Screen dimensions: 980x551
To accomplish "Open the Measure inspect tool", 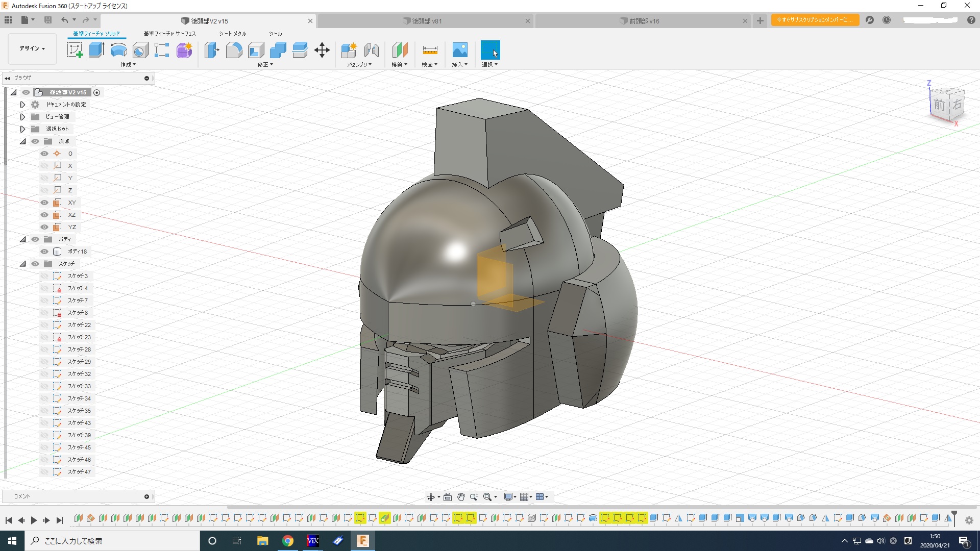I will [x=430, y=50].
